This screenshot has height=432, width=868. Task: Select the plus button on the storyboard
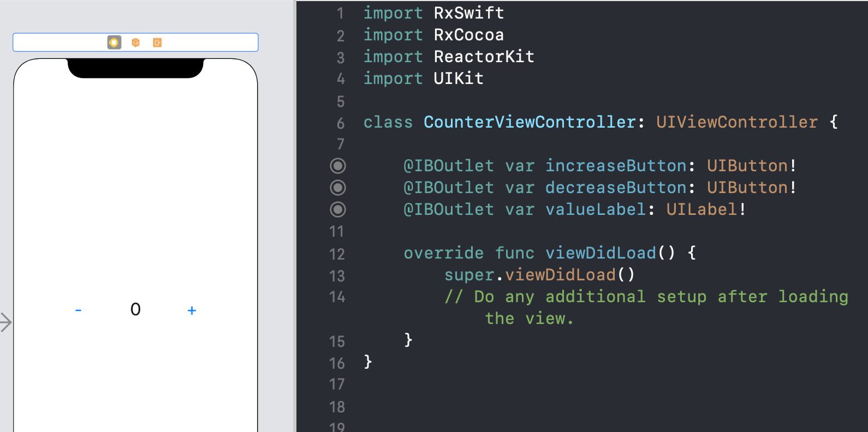tap(192, 310)
